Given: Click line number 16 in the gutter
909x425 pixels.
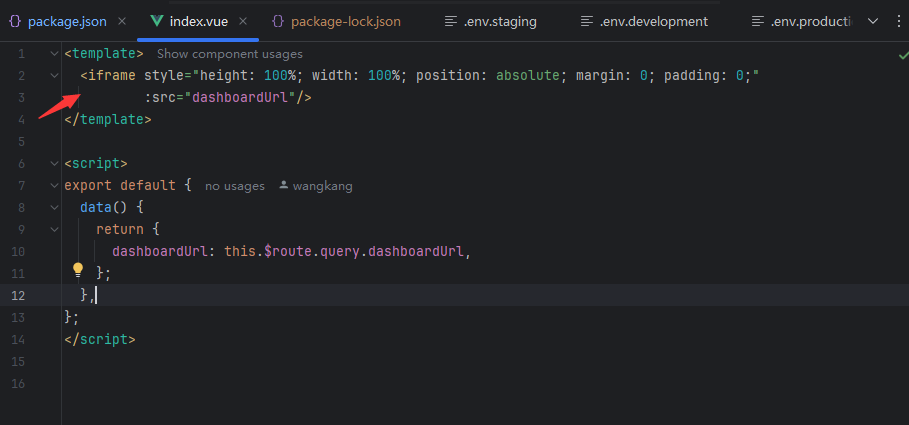Looking at the screenshot, I should tap(19, 384).
